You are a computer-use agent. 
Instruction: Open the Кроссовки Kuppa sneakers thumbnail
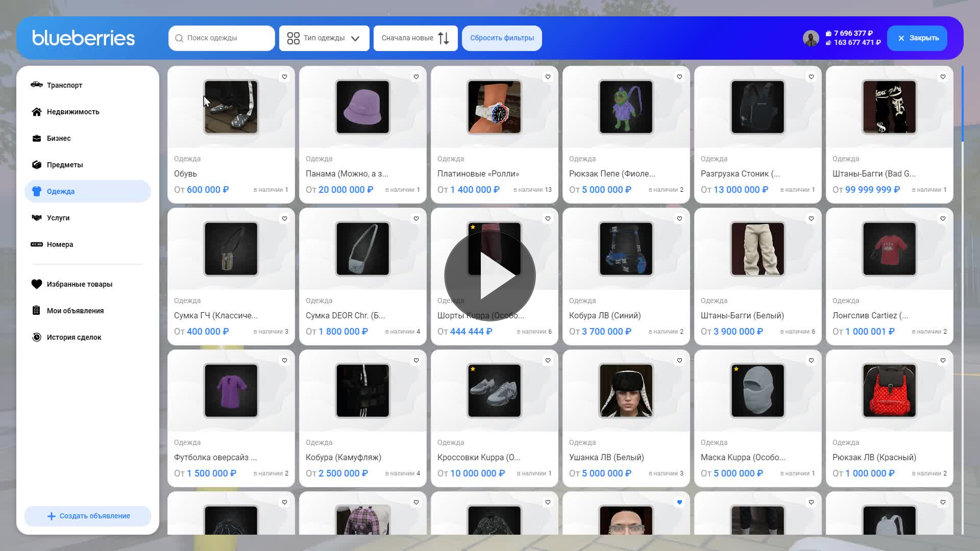495,391
